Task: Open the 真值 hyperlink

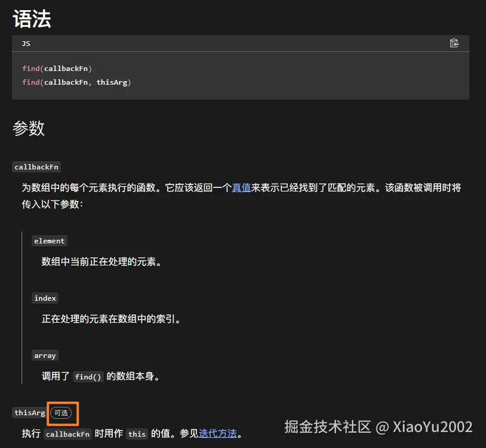Action: [241, 187]
